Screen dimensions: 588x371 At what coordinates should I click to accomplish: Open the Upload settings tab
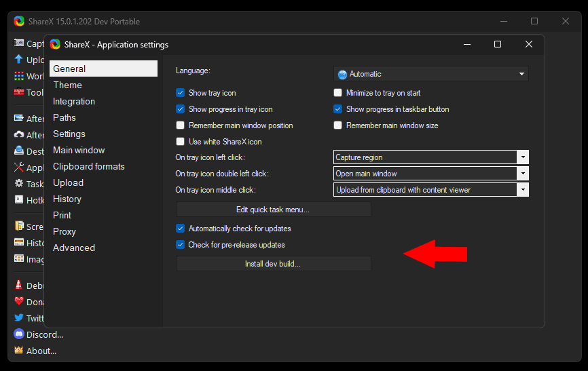coord(103,182)
